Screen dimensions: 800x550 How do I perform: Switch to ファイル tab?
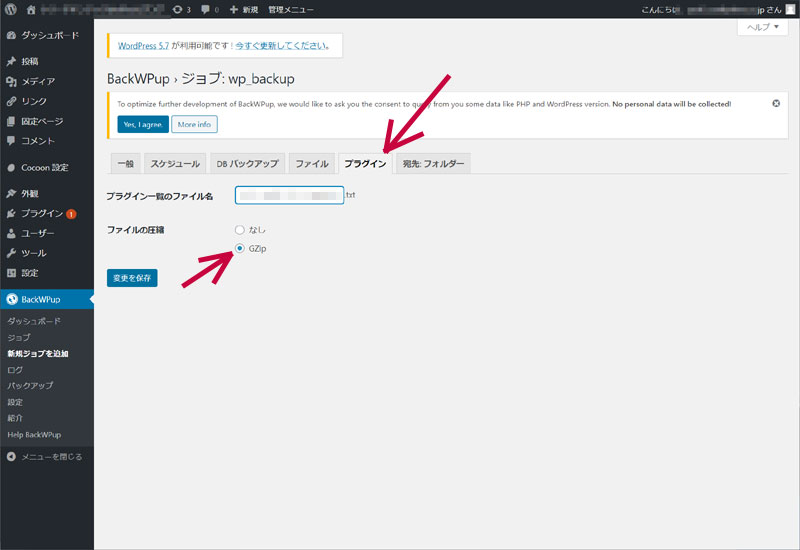(312, 164)
